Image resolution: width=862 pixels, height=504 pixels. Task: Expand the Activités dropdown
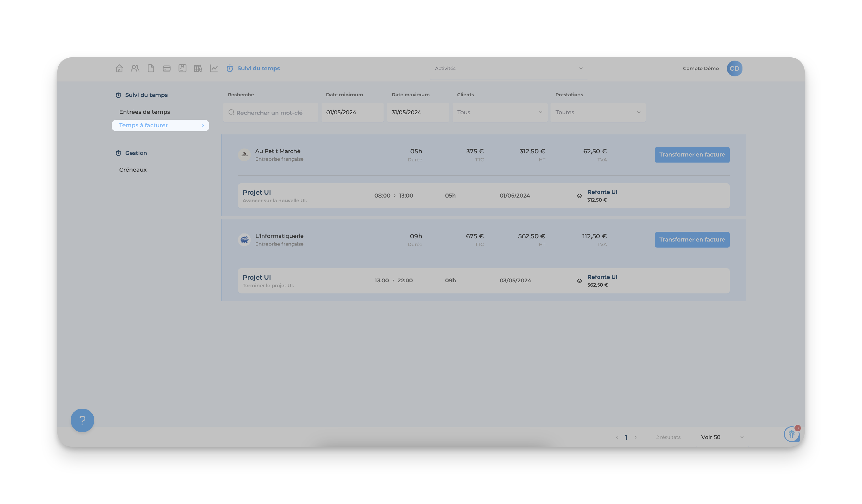[508, 68]
